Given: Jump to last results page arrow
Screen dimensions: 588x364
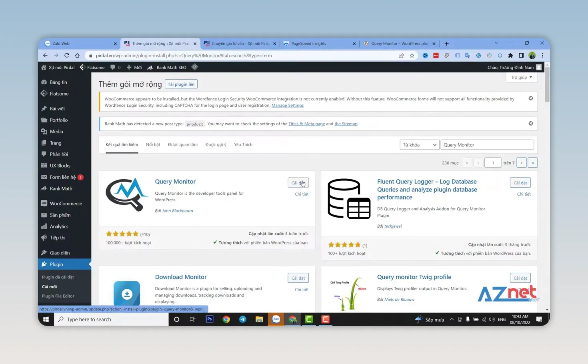Looking at the screenshot, I should pos(532,163).
